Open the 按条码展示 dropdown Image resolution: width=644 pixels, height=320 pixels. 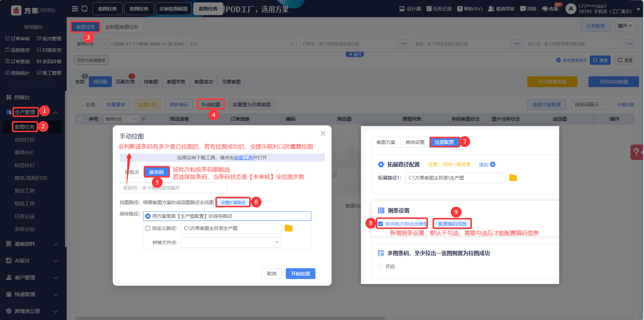tap(591, 105)
